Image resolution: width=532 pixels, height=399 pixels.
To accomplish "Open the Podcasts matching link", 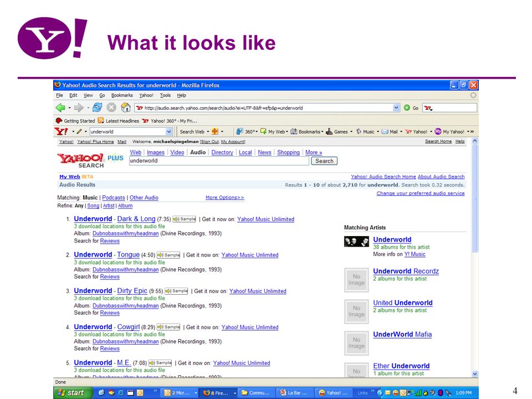I will tap(113, 198).
